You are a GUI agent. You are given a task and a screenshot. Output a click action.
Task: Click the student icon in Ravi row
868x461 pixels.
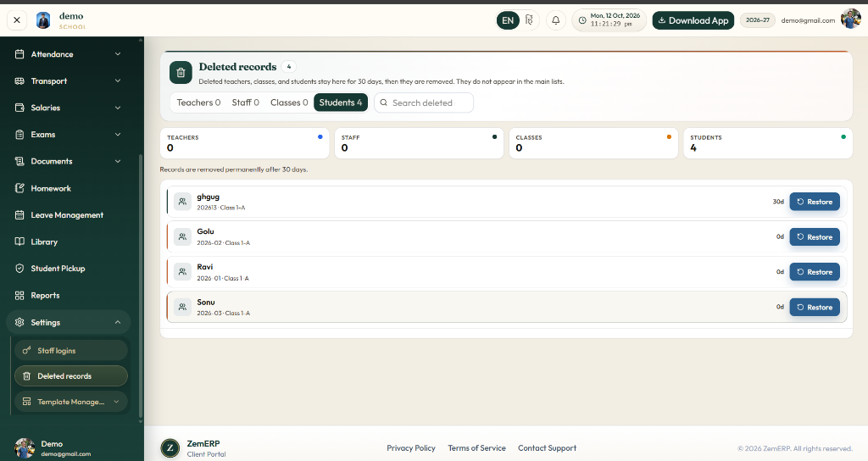click(182, 272)
